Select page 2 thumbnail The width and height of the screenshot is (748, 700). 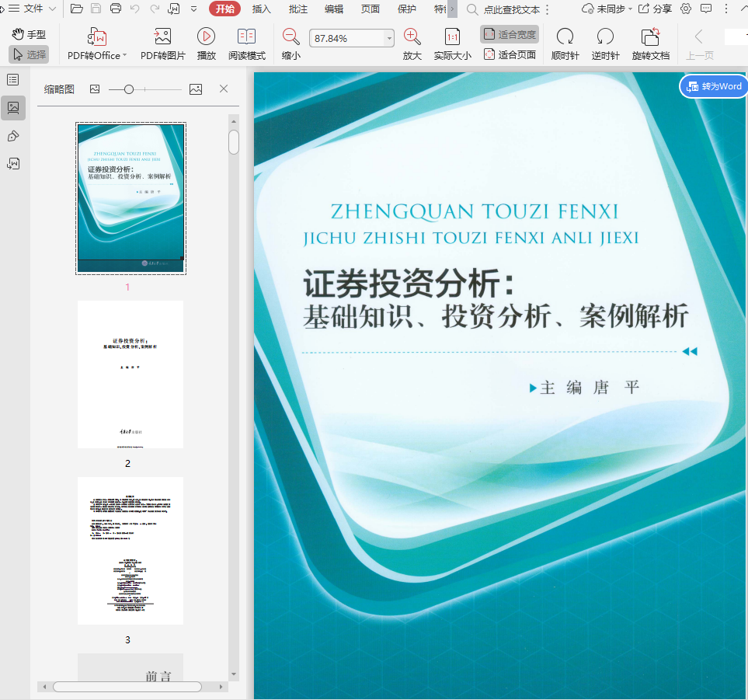tap(130, 374)
